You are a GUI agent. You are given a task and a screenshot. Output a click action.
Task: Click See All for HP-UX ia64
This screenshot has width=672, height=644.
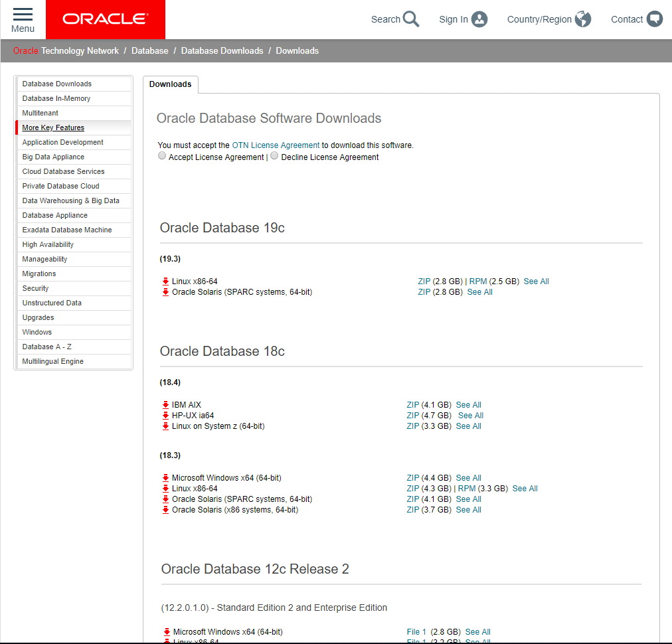click(x=471, y=416)
